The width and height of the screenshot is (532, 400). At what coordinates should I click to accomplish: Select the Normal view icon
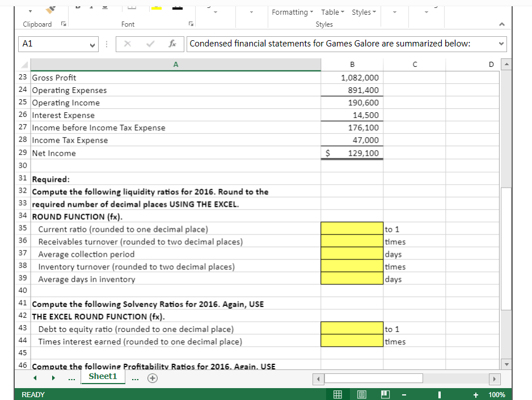click(337, 395)
